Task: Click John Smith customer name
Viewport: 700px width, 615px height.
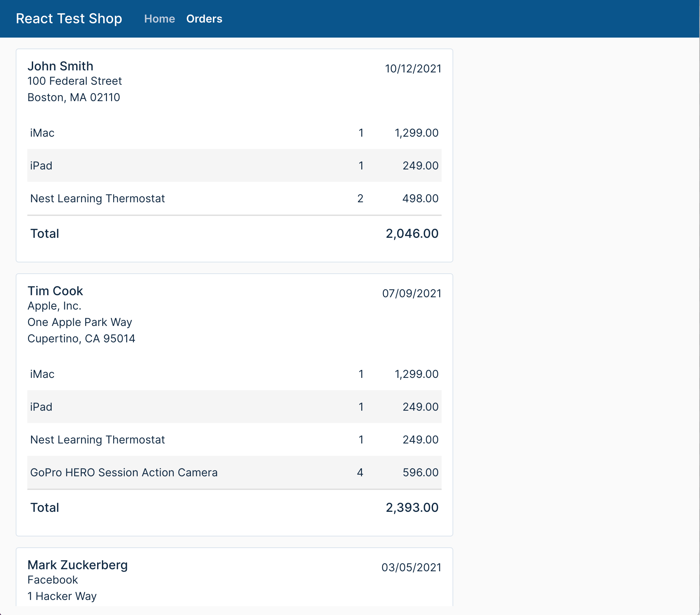Action: point(60,66)
